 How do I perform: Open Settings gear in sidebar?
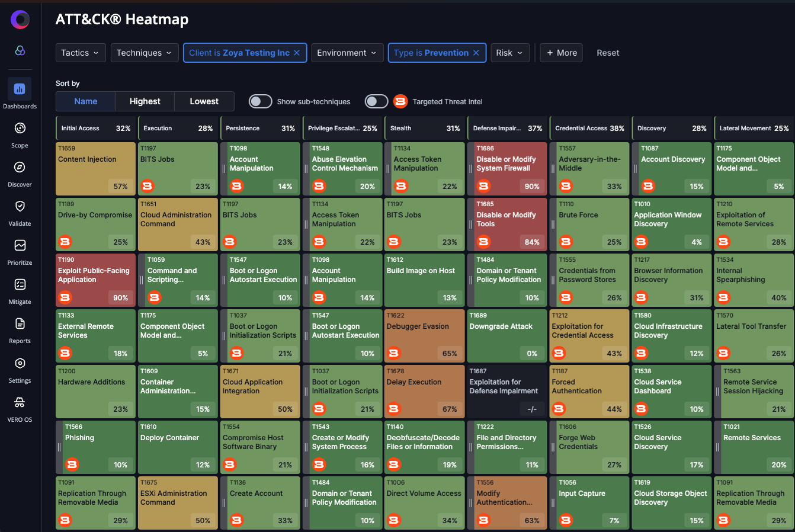tap(20, 364)
